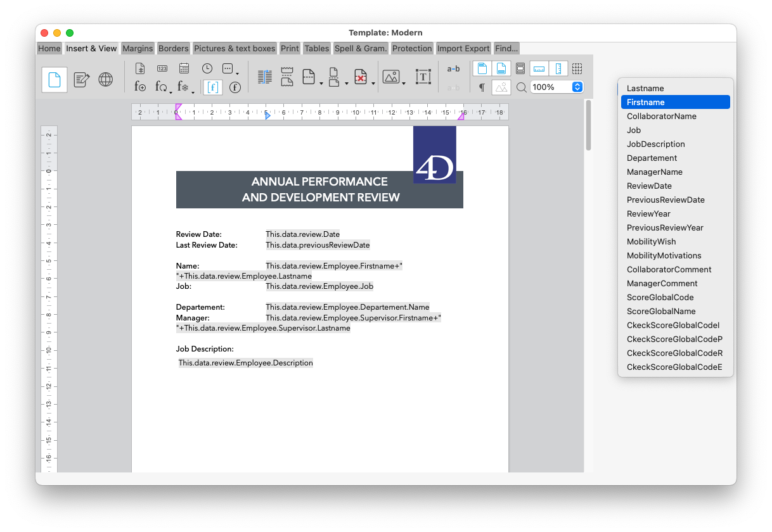Insert a text box
772x532 pixels.
tap(423, 77)
